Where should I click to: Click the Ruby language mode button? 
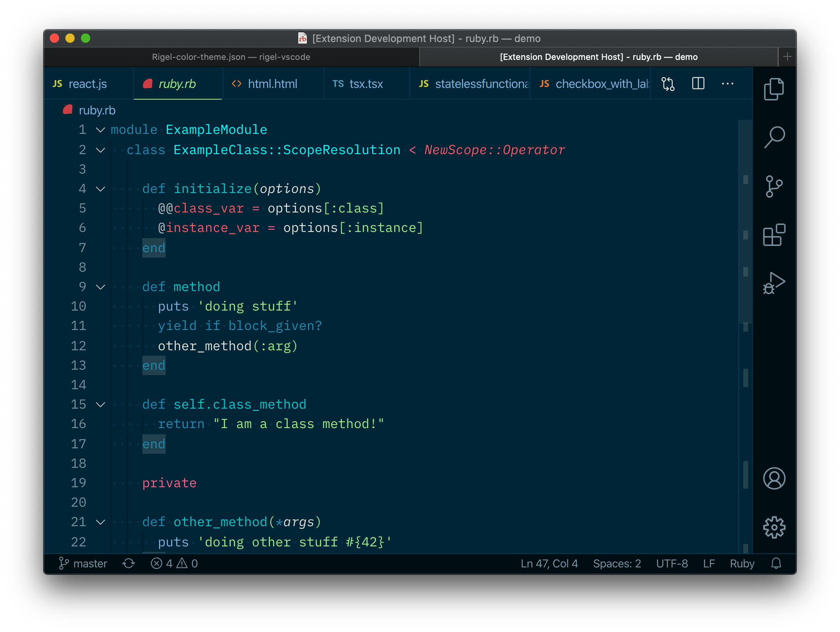coord(742,563)
